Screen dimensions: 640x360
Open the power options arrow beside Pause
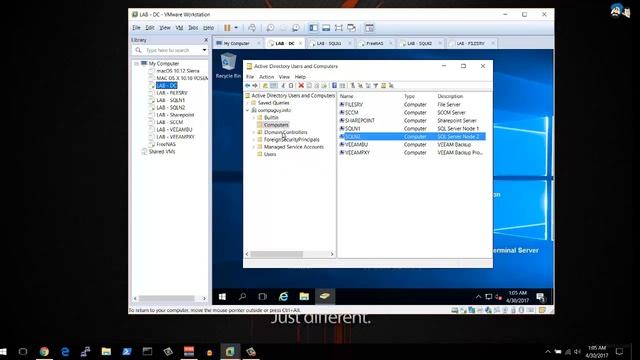tap(236, 28)
